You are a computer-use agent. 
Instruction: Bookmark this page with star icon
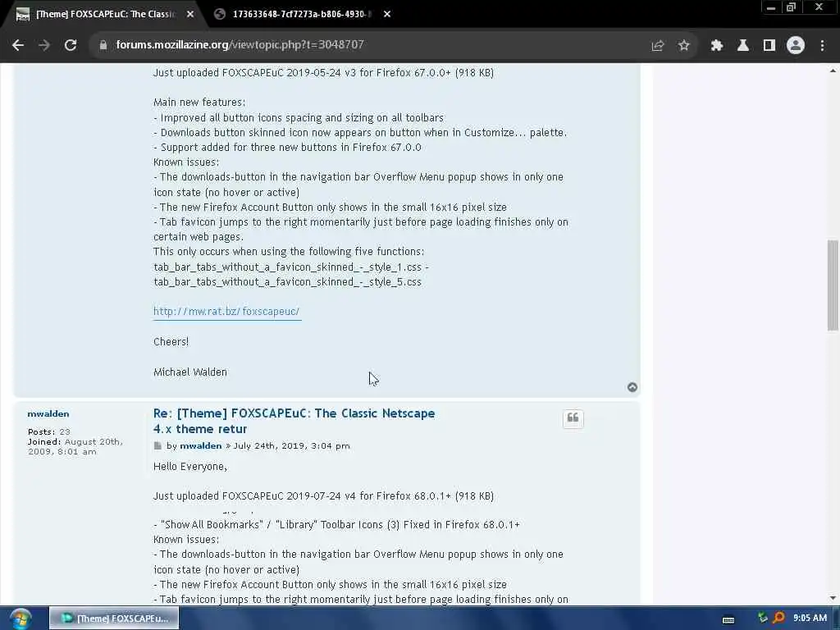tap(683, 46)
